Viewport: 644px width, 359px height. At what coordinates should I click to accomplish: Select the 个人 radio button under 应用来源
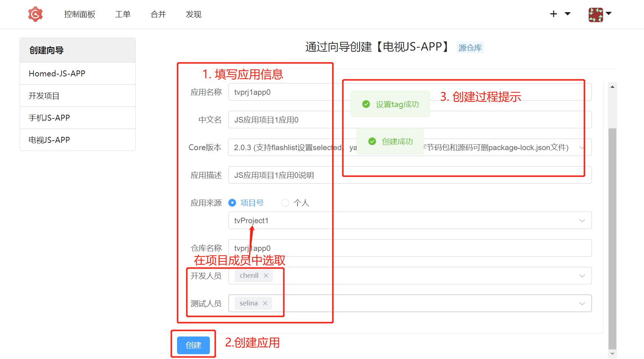pyautogui.click(x=285, y=203)
